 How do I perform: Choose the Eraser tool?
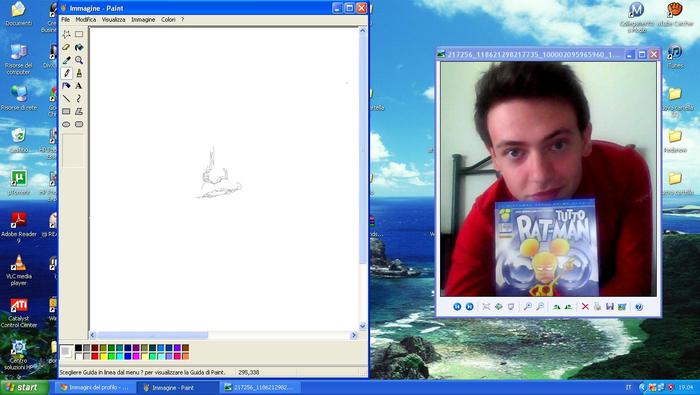pos(67,47)
